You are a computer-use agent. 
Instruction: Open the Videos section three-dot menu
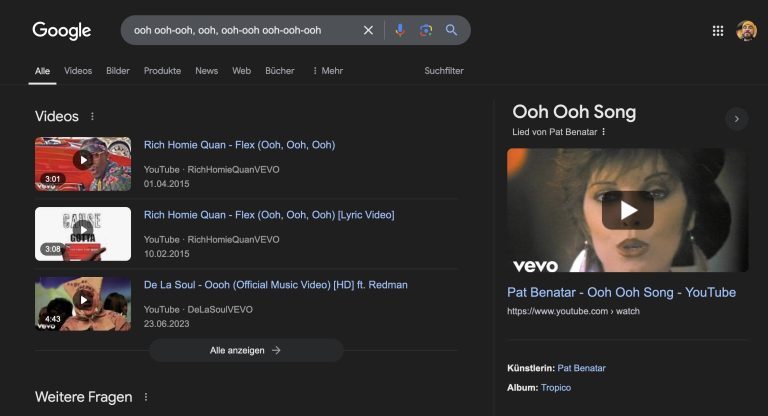click(x=92, y=116)
